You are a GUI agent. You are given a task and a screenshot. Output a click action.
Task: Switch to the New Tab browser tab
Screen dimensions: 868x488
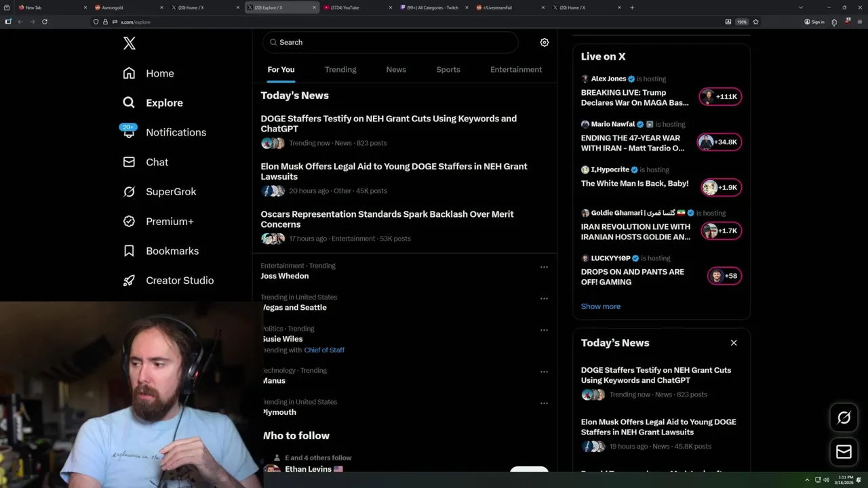[x=53, y=7]
